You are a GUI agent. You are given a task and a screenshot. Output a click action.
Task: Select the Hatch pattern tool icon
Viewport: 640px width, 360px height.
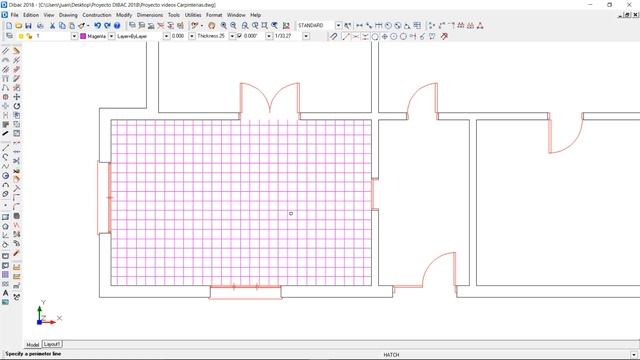pyautogui.click(x=5, y=274)
